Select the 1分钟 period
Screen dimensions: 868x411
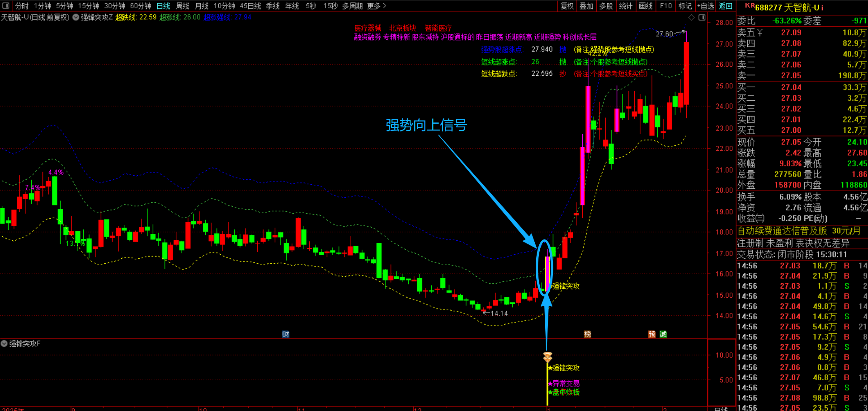(42, 6)
